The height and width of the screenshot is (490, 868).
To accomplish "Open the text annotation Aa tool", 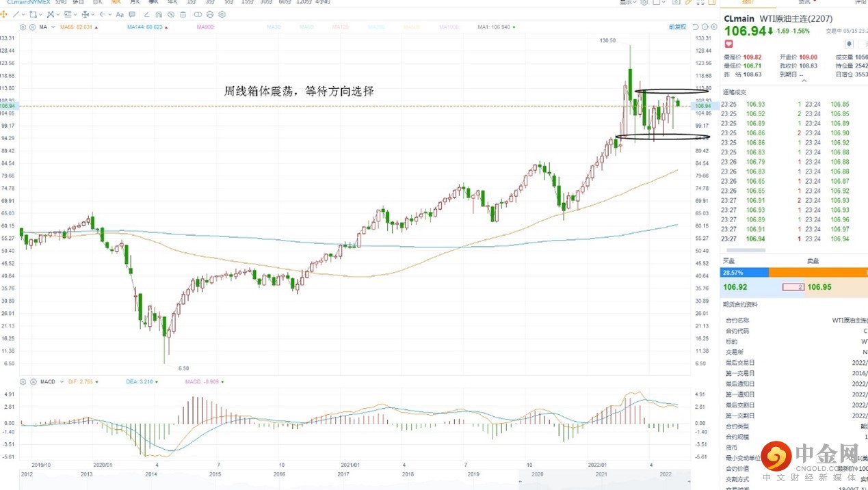I will tap(120, 14).
